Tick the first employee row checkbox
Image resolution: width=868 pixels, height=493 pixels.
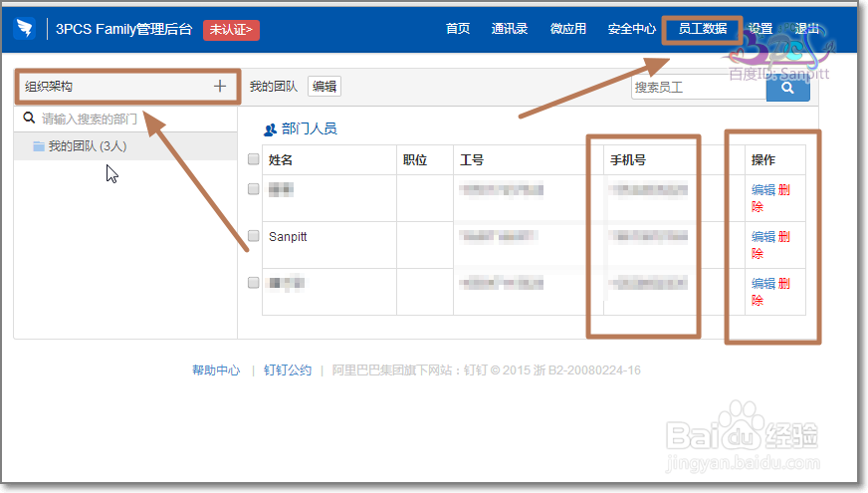pyautogui.click(x=254, y=189)
